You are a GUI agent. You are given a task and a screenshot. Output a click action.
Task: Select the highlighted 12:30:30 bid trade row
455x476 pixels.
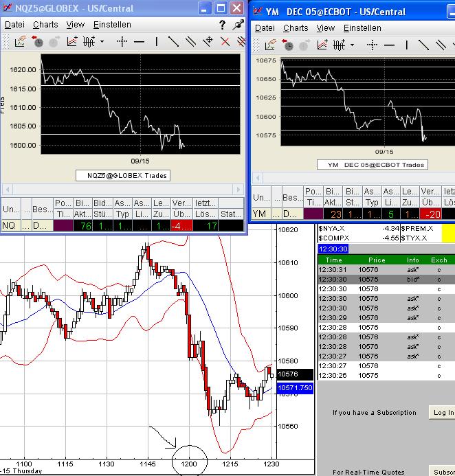pyautogui.click(x=386, y=280)
